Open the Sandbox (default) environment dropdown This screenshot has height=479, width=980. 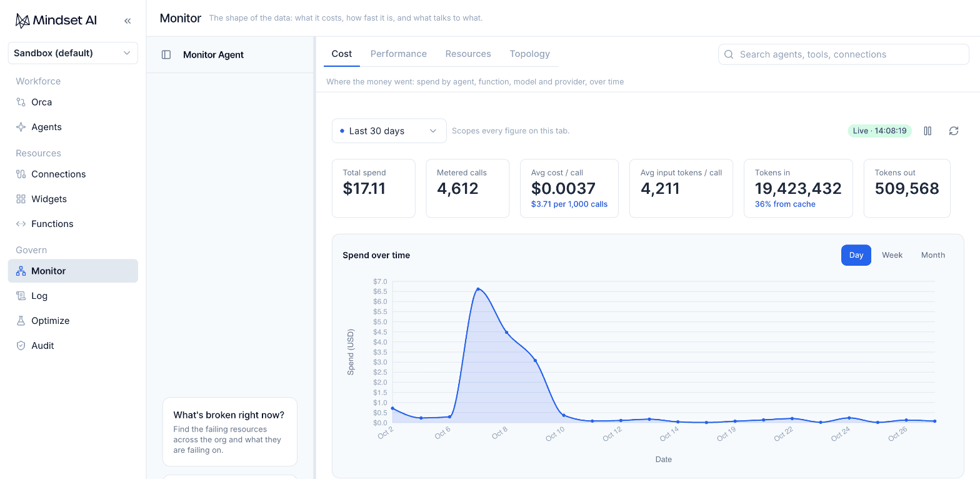[x=73, y=53]
